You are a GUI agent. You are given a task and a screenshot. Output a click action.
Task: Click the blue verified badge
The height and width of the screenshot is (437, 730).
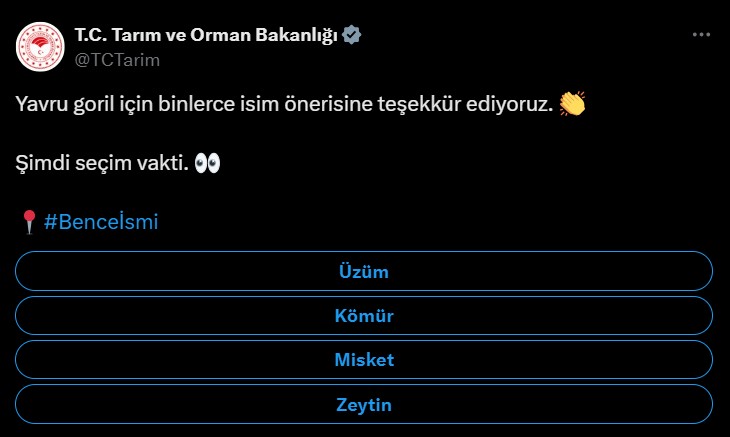[352, 35]
